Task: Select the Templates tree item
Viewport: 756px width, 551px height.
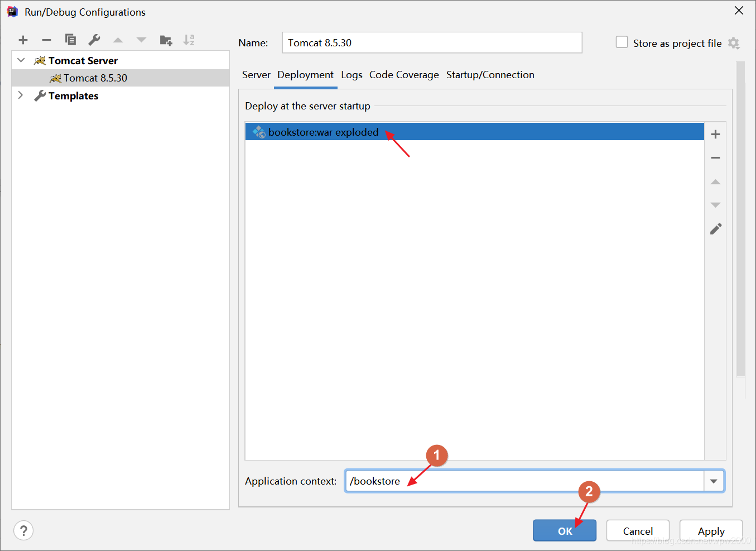Action: 121,95
